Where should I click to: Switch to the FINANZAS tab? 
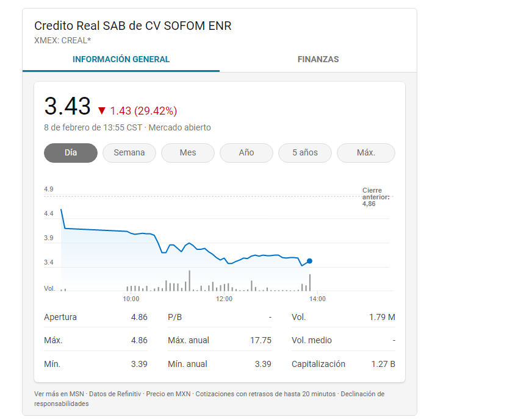(318, 59)
